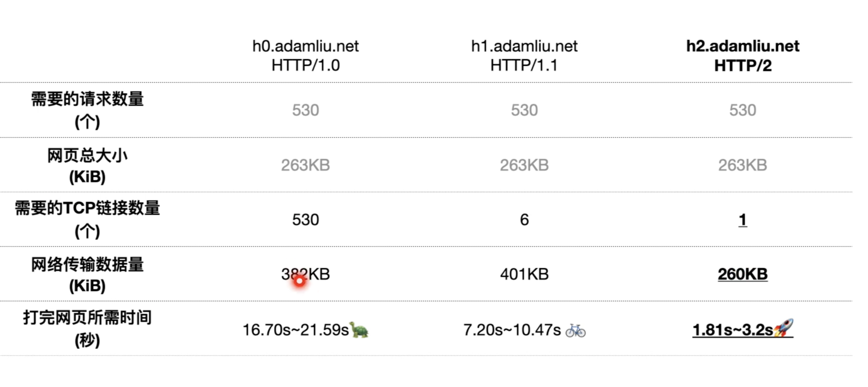Click the 16.70s~21.59s load time text
The image size is (868, 387).
tap(296, 330)
